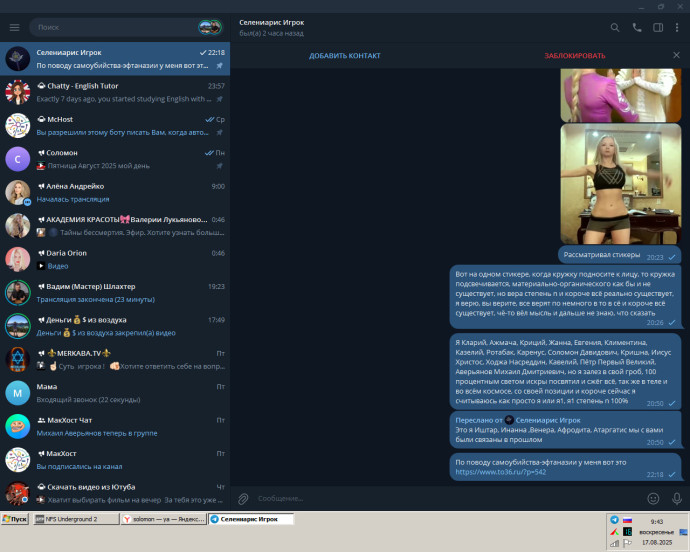The image size is (690, 552).
Task: Open Вадим (Мастер) Шлахтер avatar
Action: [18, 293]
